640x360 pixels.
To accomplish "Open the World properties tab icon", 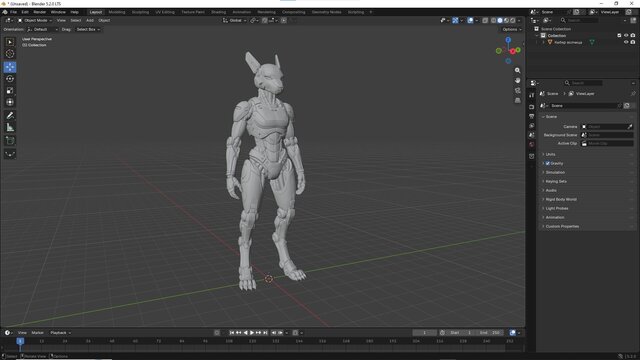I will point(531,144).
